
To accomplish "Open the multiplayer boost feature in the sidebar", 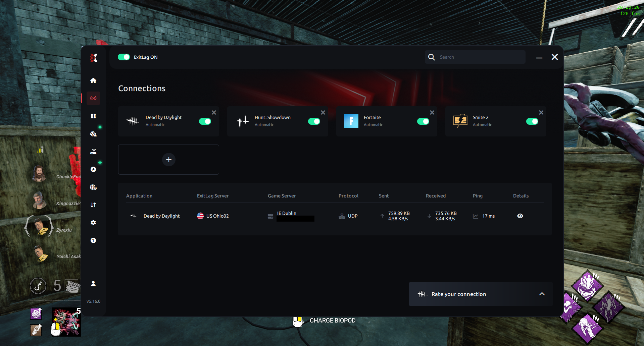I will pyautogui.click(x=93, y=133).
